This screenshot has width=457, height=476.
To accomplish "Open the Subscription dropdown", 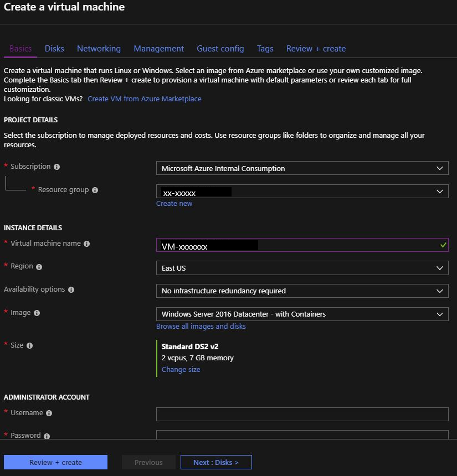I will 302,168.
